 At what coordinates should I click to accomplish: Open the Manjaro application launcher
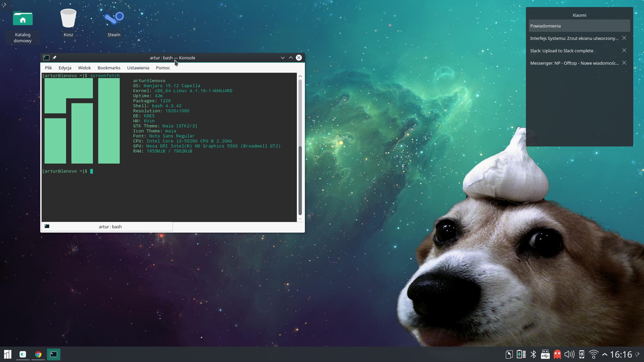point(7,354)
